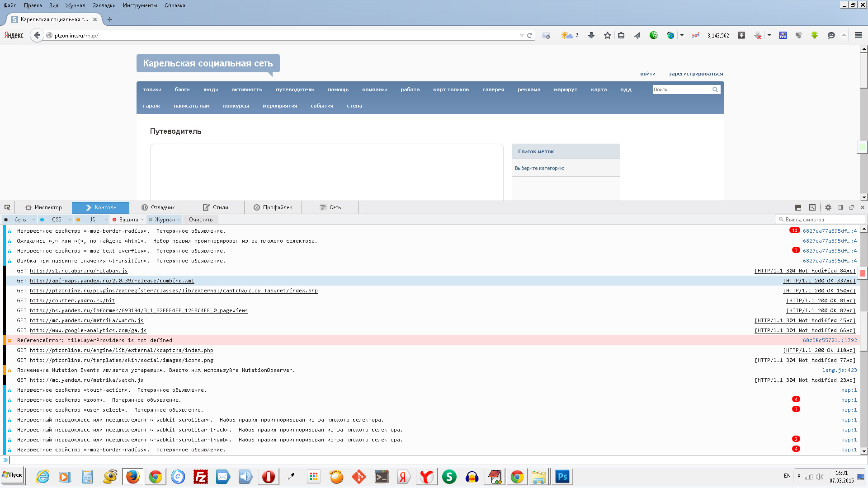Image resolution: width=868 pixels, height=488 pixels.
Task: Open the Закладки menu
Action: pos(104,5)
